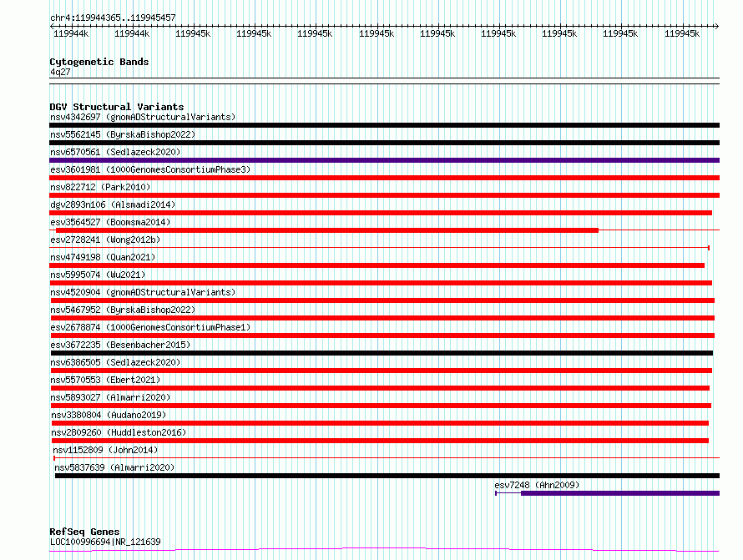Click the esv2678874 1000GenomesConsortiumPhase1 label
Viewport: 743px width, 560px height.
click(x=150, y=327)
